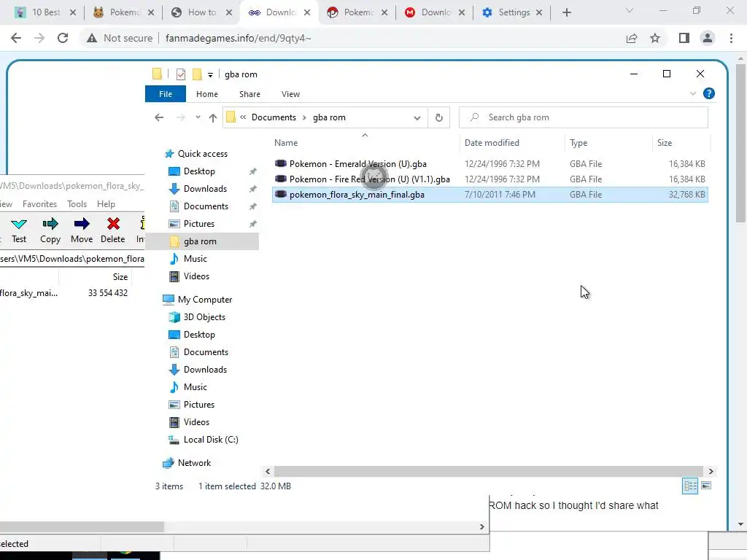
Task: Click the share page icon in address bar
Action: tap(632, 38)
